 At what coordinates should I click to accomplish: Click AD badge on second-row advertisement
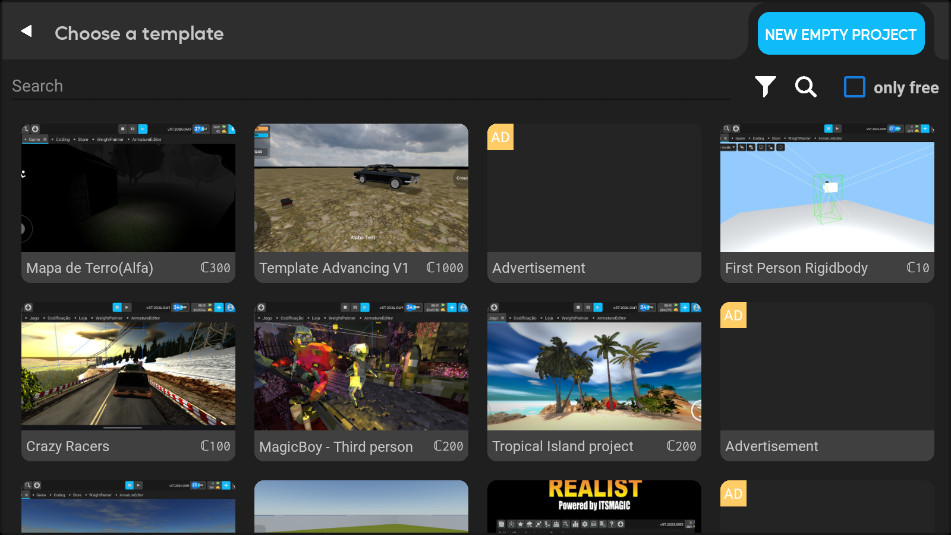point(733,315)
